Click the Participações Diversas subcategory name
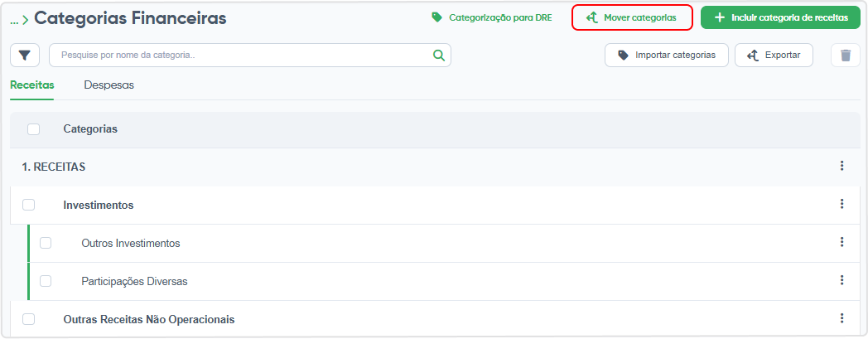This screenshot has height=339, width=868. tap(134, 281)
